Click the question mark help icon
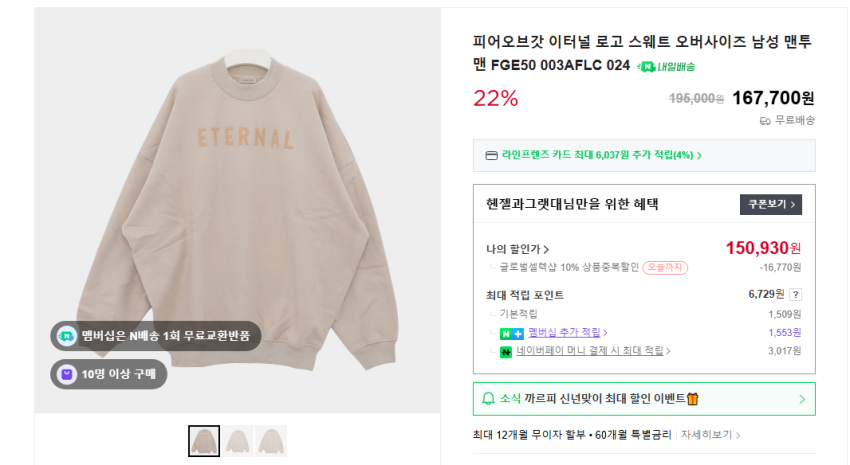Image resolution: width=850 pixels, height=465 pixels. [x=795, y=294]
